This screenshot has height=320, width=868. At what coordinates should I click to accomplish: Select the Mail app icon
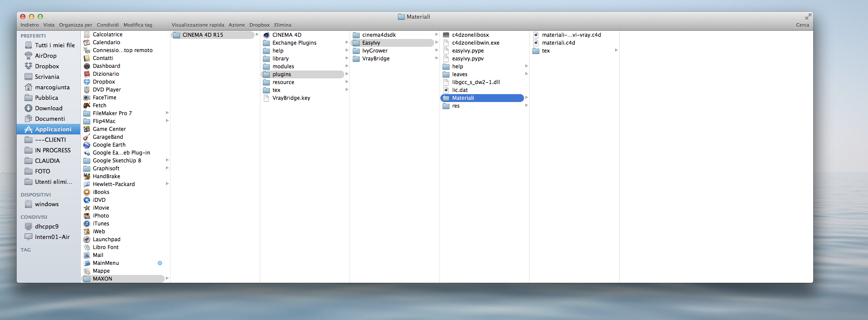point(87,255)
